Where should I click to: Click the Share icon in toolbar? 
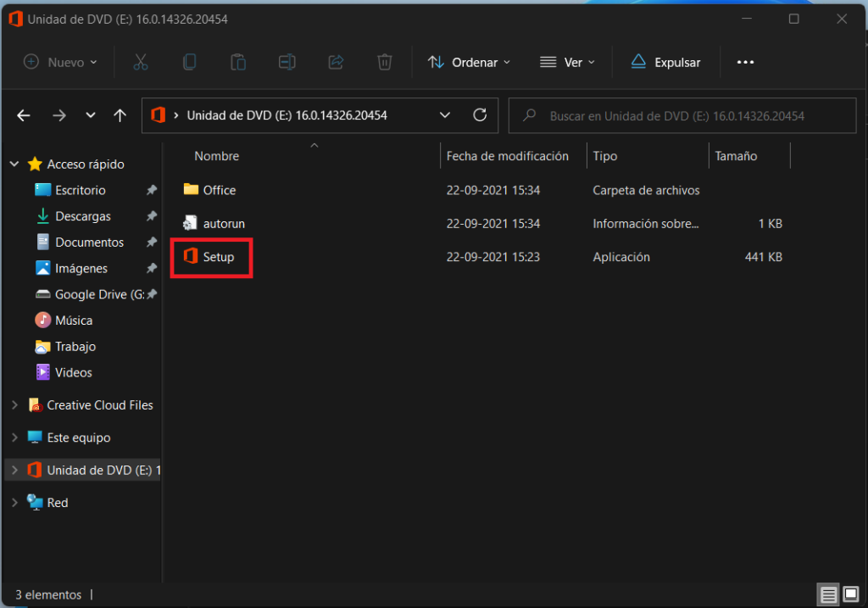336,62
